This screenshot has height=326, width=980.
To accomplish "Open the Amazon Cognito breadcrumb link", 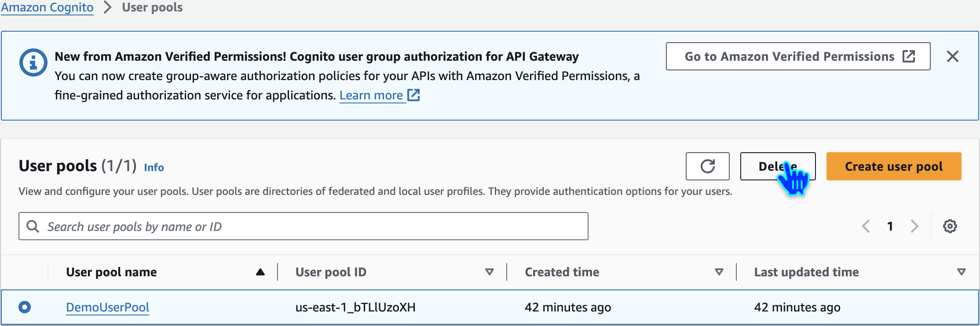I will tap(47, 7).
